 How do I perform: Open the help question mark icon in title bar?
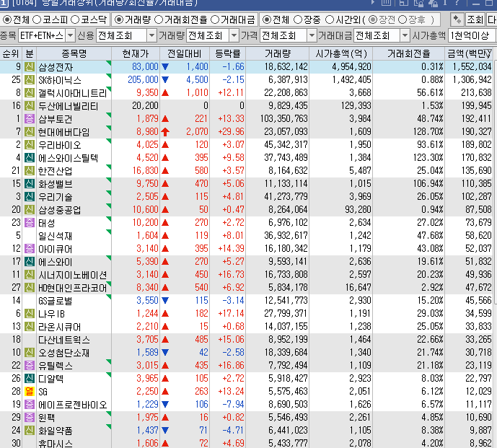457,3
